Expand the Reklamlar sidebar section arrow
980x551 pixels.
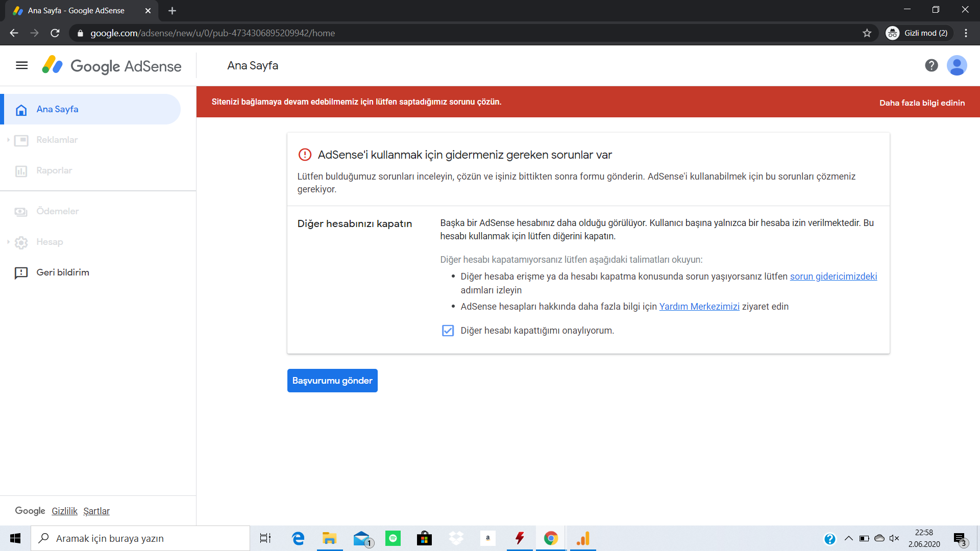[x=8, y=140]
